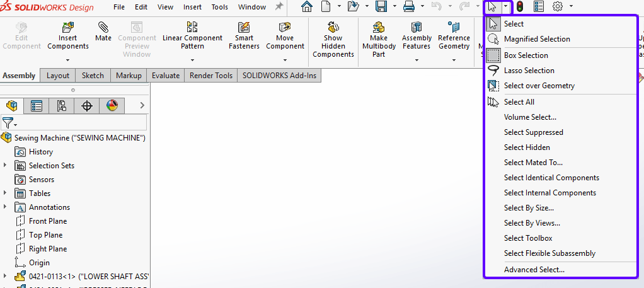Open the dropdown arrow next to Select tool
This screenshot has height=288, width=644.
tap(506, 7)
